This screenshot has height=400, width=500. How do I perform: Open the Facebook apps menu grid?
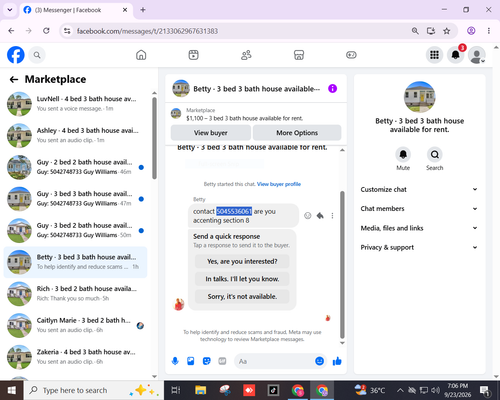click(x=434, y=55)
